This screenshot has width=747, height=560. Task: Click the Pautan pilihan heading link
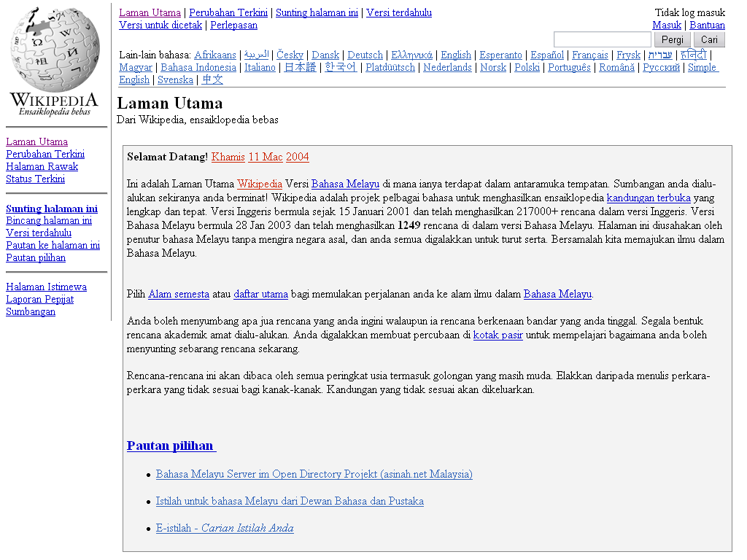tap(171, 446)
